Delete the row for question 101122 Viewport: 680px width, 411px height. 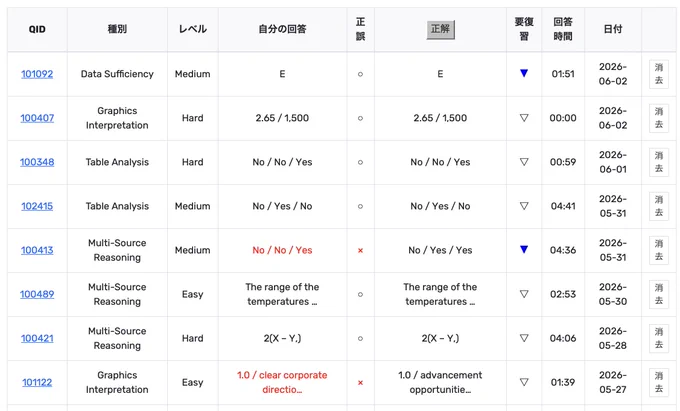tap(658, 382)
